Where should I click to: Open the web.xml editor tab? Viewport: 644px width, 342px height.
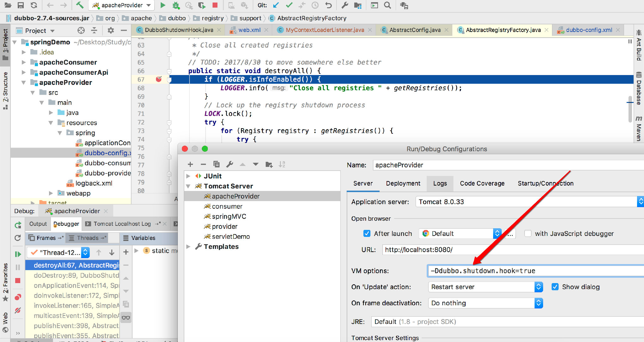[x=249, y=30]
